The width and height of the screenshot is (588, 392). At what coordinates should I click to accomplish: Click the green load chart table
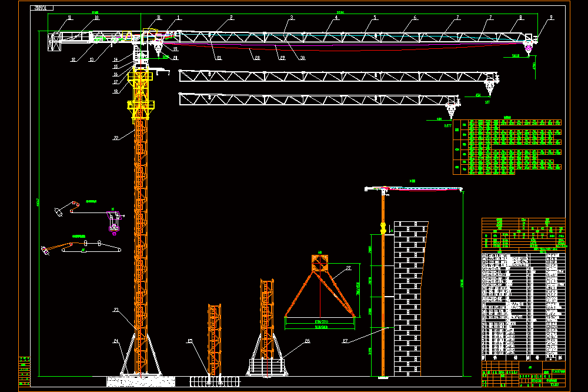508,147
